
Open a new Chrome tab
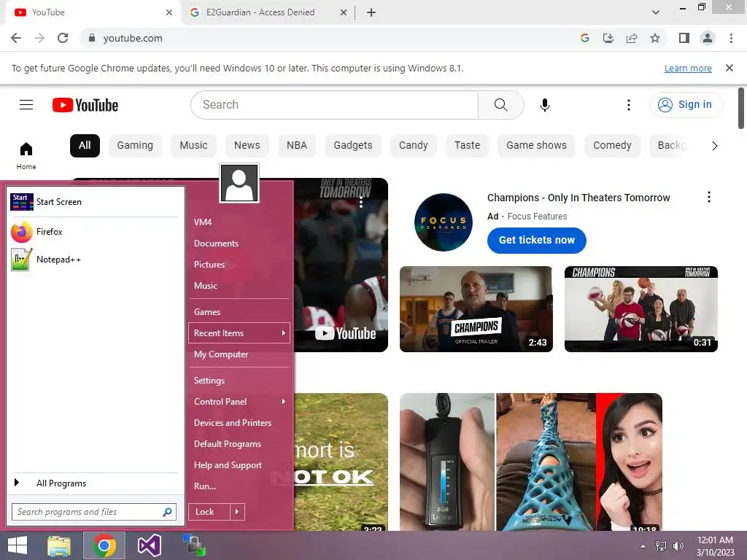(x=371, y=12)
